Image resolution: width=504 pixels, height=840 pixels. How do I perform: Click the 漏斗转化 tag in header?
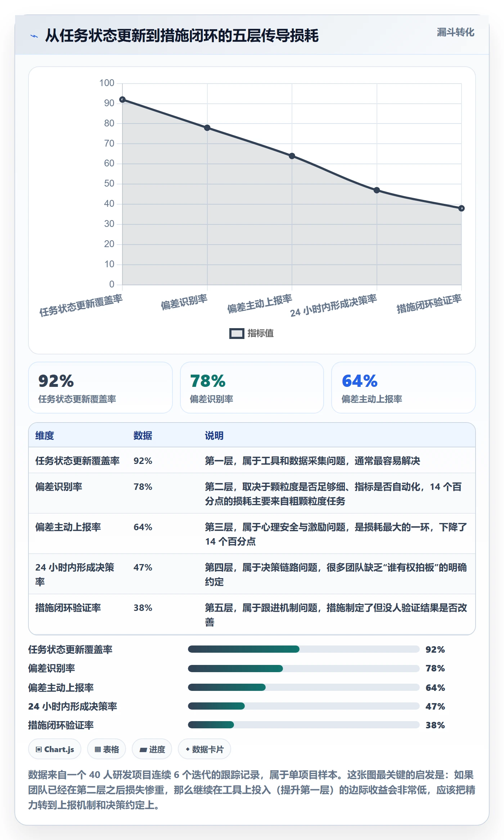(455, 32)
